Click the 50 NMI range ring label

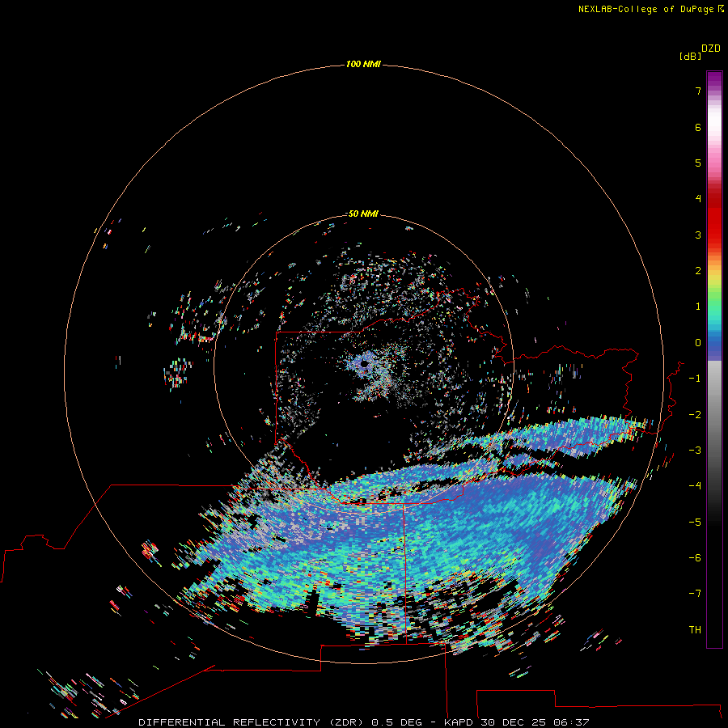pos(363,214)
